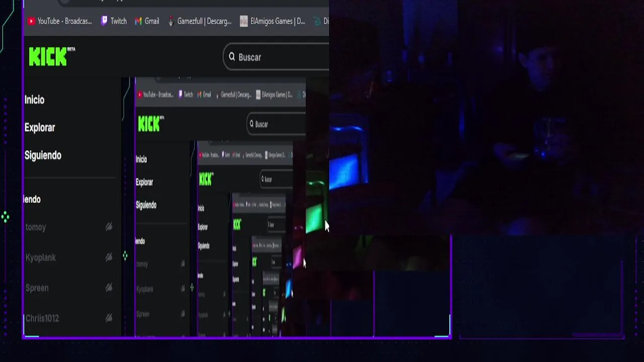Screen dimensions: 644x362
Task: Select Explorar in the largest mirrored copy
Action: [144, 182]
